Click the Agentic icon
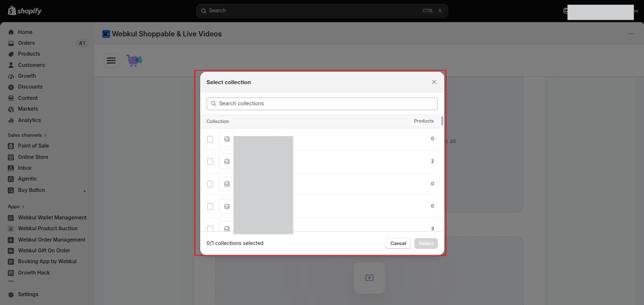The image size is (644, 305). (x=11, y=179)
